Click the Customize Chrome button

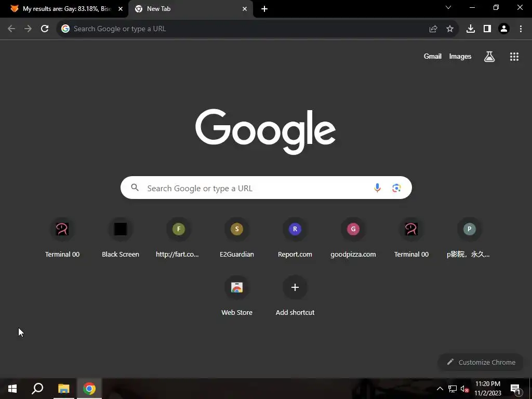481,362
